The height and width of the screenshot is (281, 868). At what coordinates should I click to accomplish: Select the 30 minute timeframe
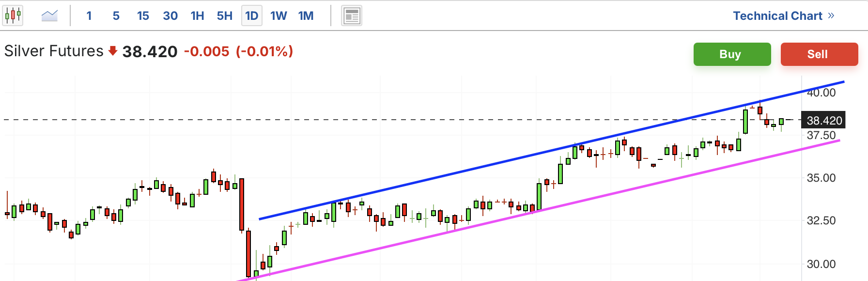click(x=170, y=16)
